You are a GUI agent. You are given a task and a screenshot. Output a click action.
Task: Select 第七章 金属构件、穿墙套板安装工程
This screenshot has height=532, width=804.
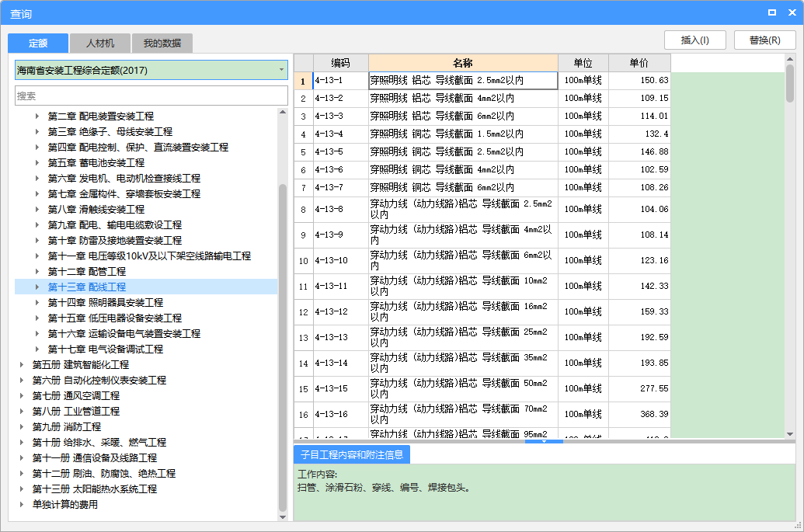[124, 193]
